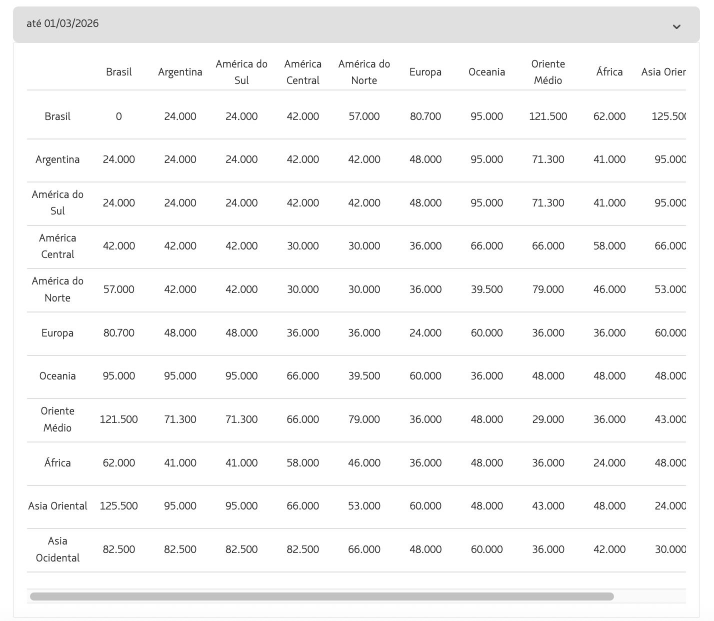Screen dimensions: 714x621
Task: Click the "Oriente Médio" column header
Action: point(548,72)
